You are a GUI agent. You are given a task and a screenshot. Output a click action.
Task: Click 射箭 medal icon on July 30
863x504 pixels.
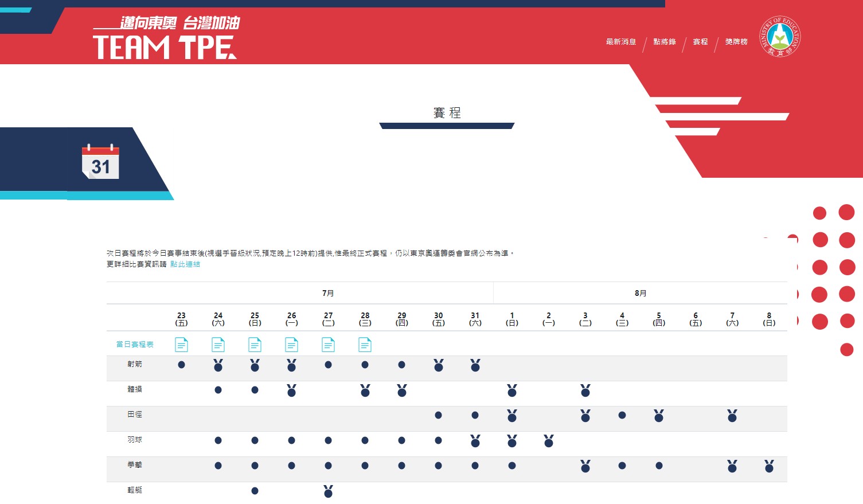[439, 365]
